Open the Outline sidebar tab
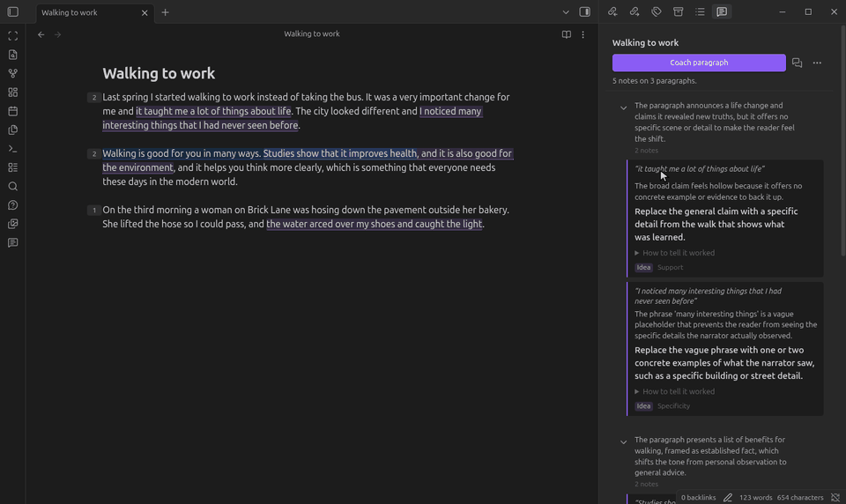Screen dimensions: 846x504 click(x=700, y=11)
